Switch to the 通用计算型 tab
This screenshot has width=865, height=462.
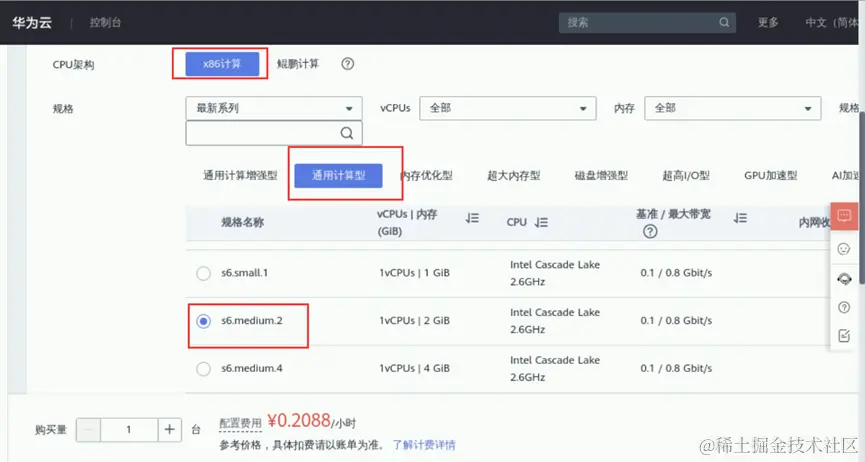(338, 176)
